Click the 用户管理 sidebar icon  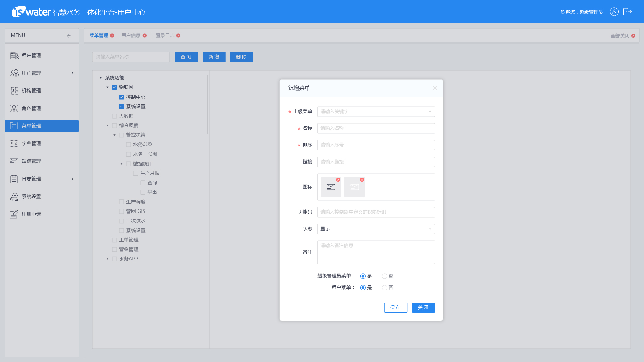tap(14, 73)
